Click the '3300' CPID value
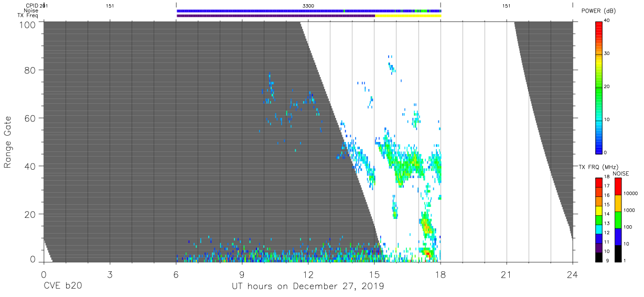The width and height of the screenshot is (644, 297). pos(308,6)
